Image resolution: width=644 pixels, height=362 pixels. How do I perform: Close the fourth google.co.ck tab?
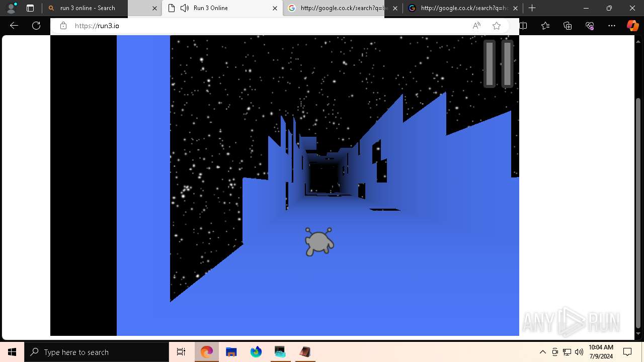click(515, 8)
